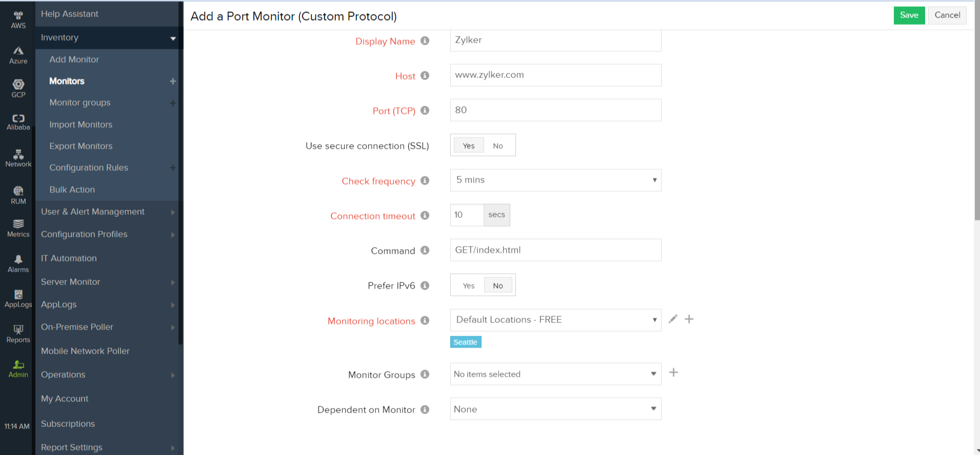This screenshot has height=455, width=980.
Task: Click the Cancel button
Action: (947, 15)
